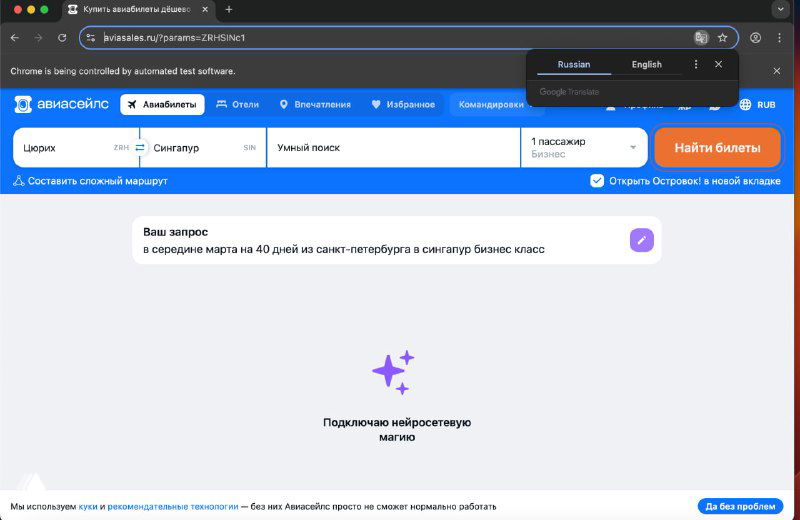Viewport: 800px width, 520px height.
Task: Open Составить сложный маршрут link
Action: (x=90, y=181)
